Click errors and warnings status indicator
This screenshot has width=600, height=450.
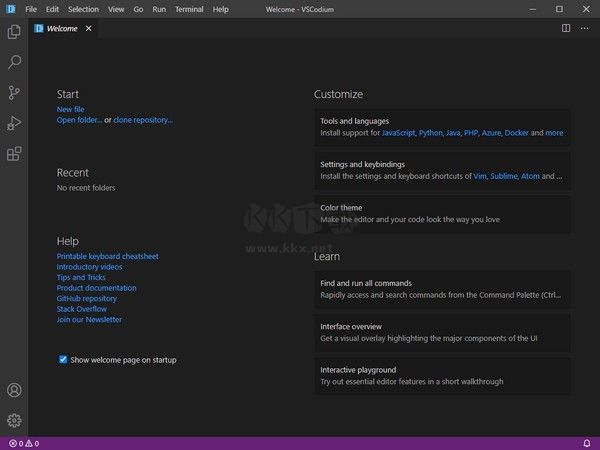pyautogui.click(x=23, y=443)
